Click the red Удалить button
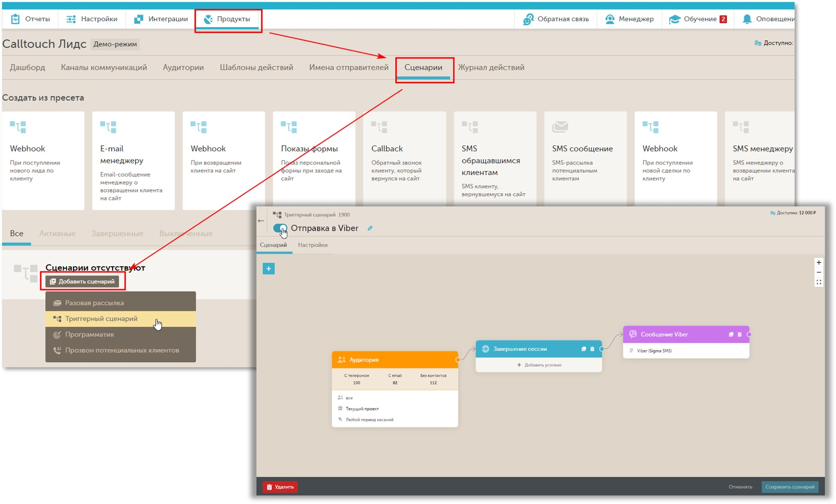The image size is (836, 504). click(x=280, y=487)
